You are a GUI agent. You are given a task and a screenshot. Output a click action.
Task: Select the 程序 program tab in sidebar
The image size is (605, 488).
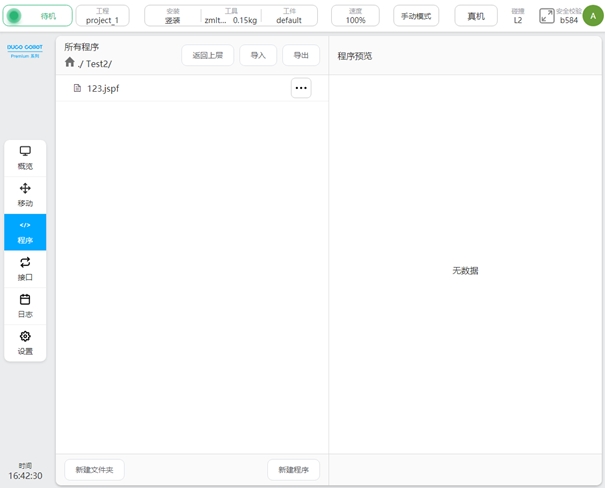click(25, 231)
